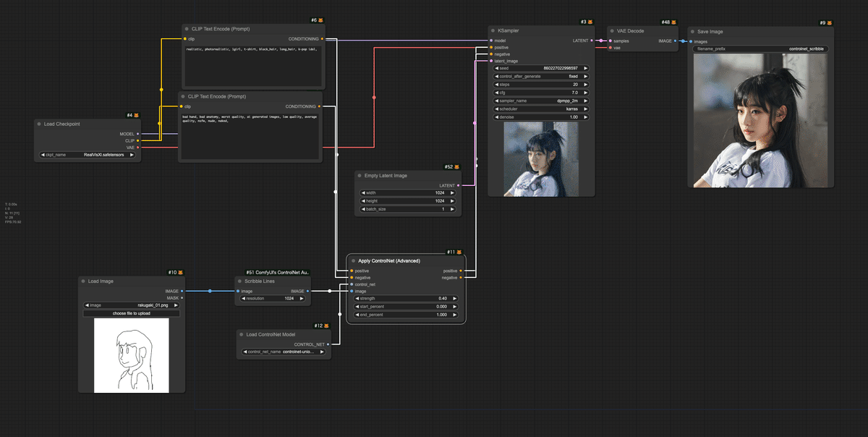
Task: Collapse the KSampler node using its title dot
Action: click(x=493, y=30)
